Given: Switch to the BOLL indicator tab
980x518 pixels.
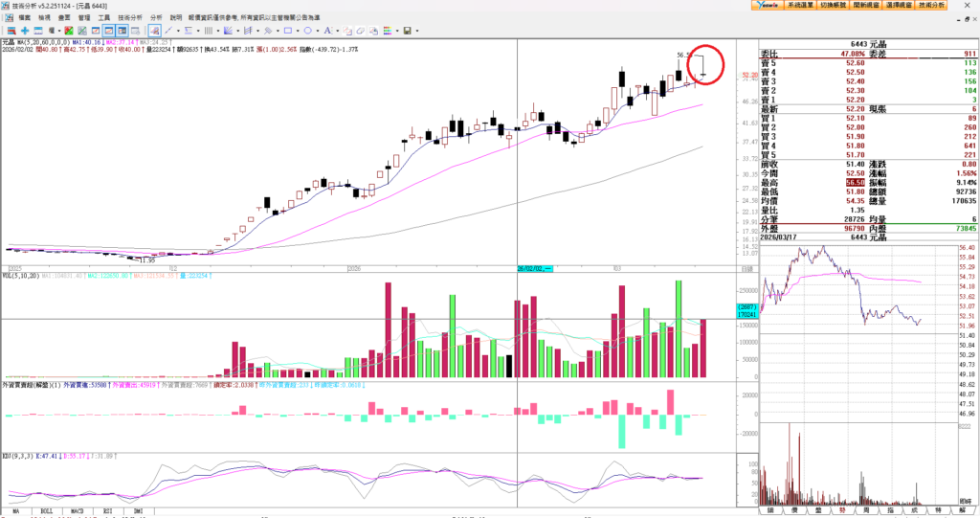Looking at the screenshot, I should [x=46, y=512].
